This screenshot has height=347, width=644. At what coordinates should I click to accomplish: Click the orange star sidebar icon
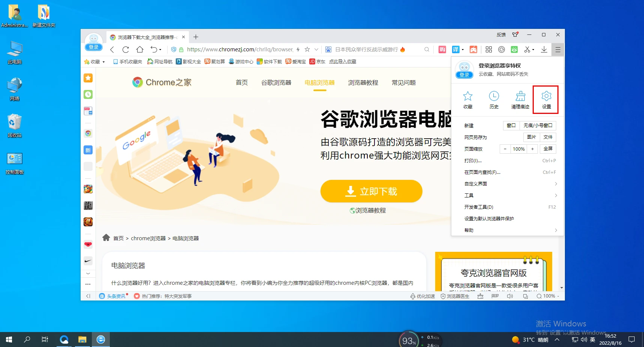coord(88,78)
